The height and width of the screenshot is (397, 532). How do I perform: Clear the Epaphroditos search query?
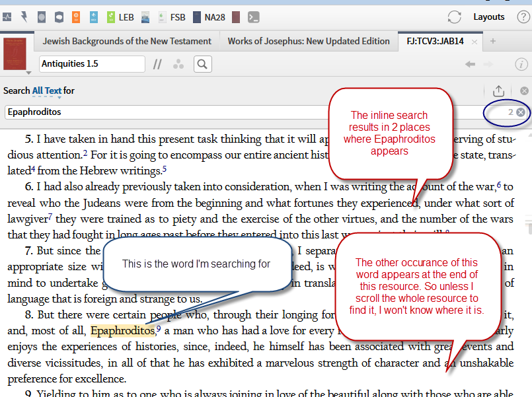(521, 112)
